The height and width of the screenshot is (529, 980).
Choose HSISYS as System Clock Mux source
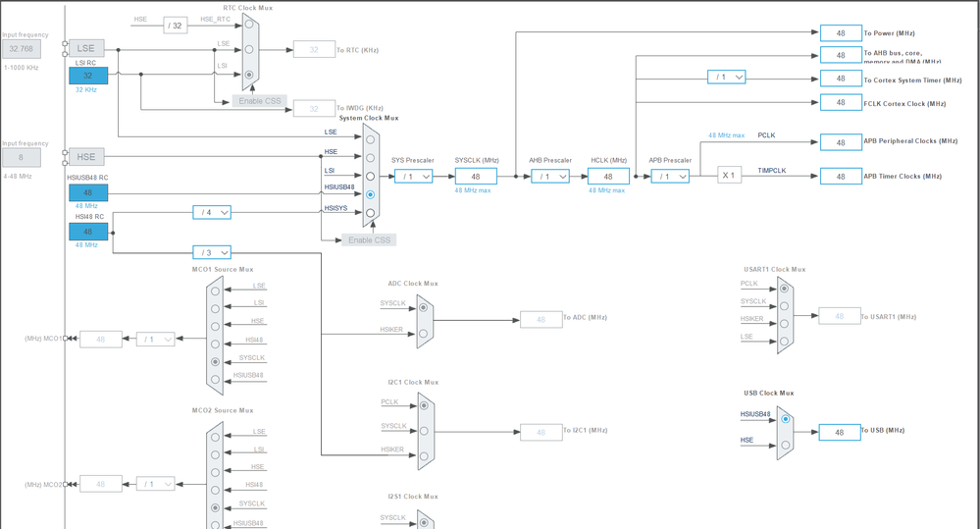371,213
